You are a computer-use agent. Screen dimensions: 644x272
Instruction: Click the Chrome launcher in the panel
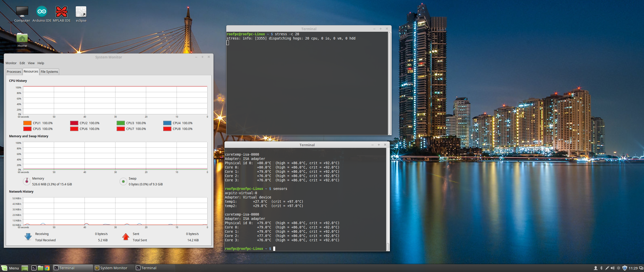[47, 268]
